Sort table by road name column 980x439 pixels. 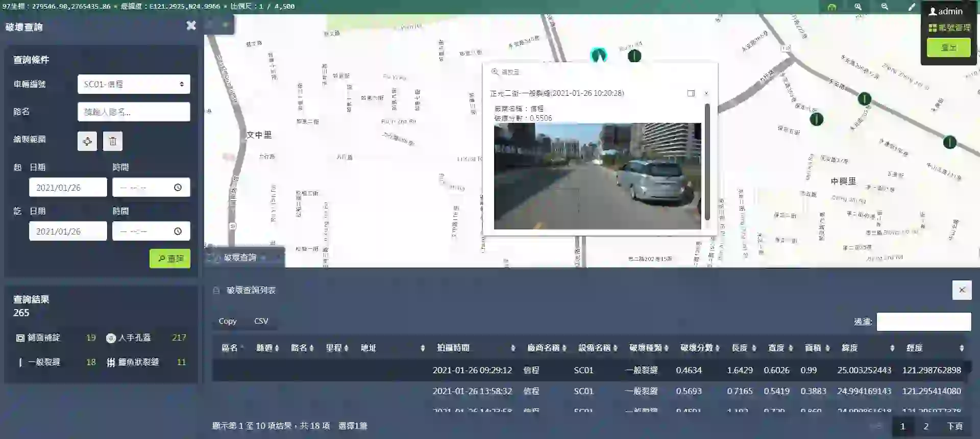click(302, 348)
